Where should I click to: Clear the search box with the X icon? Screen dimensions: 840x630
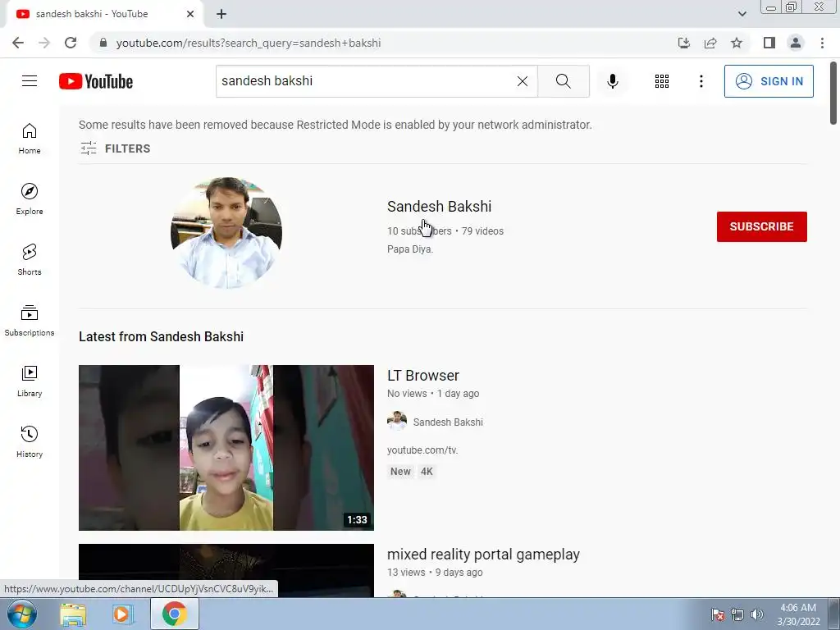[x=523, y=81]
